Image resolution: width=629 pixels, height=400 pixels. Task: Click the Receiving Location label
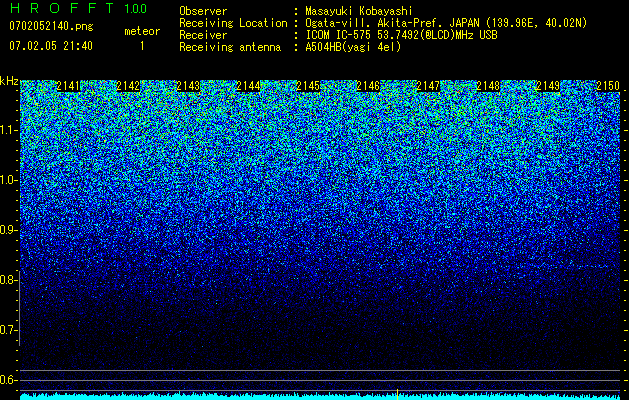coord(233,23)
